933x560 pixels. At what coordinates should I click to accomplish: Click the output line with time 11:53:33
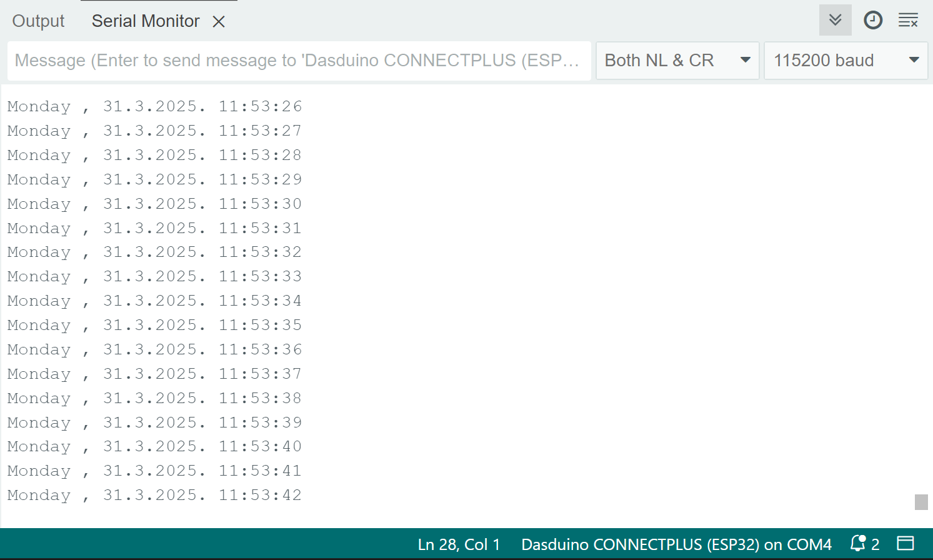click(x=154, y=276)
